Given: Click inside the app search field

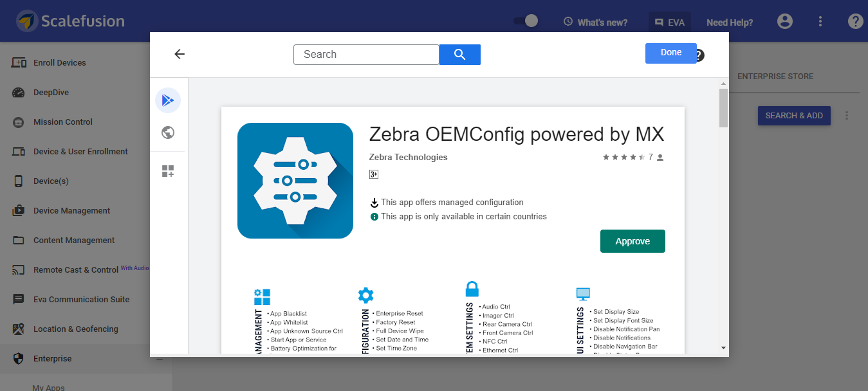Looking at the screenshot, I should [x=365, y=55].
